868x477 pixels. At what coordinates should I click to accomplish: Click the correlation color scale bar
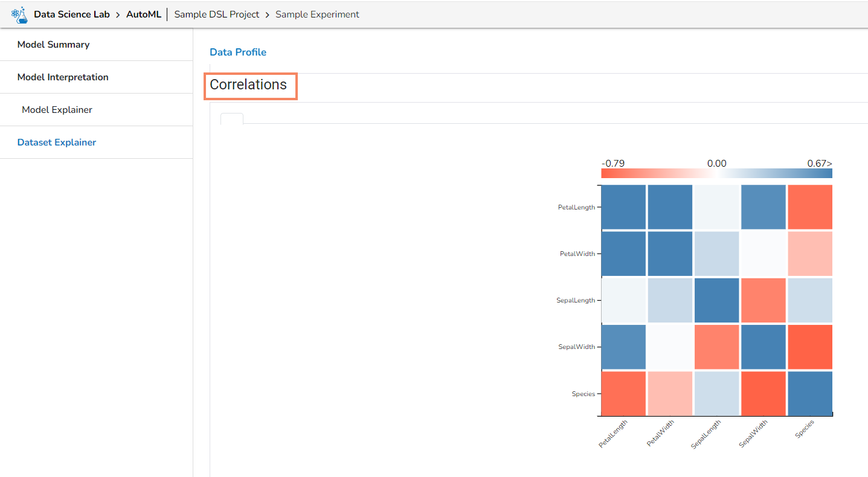pos(716,173)
